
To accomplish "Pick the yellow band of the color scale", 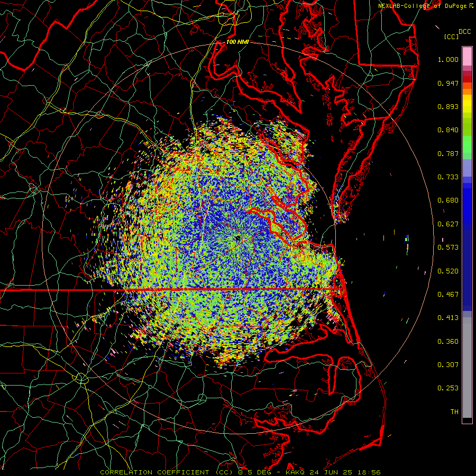I will (x=467, y=104).
